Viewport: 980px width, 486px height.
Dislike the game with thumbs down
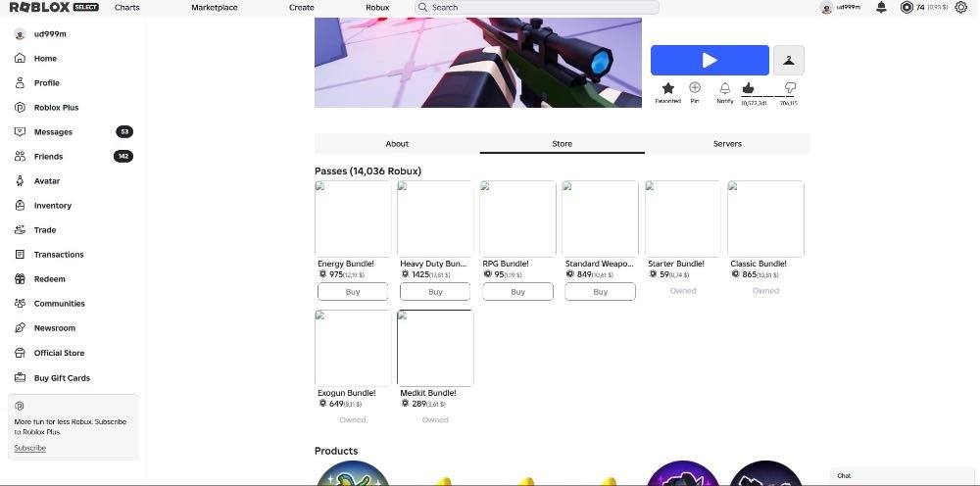pyautogui.click(x=790, y=88)
